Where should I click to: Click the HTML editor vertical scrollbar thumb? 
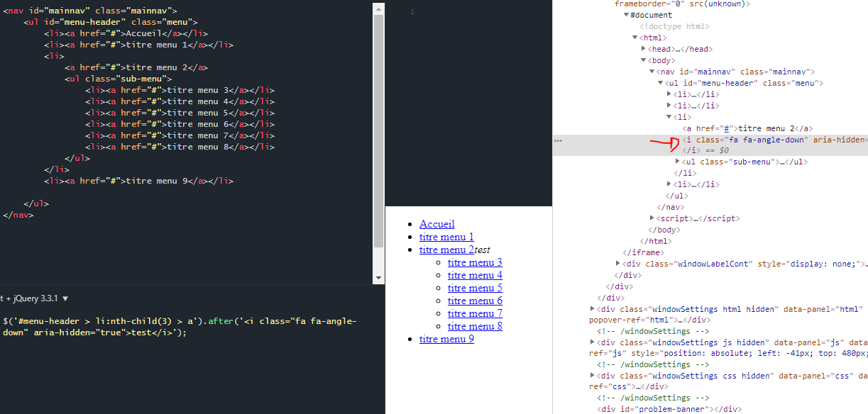(x=378, y=131)
